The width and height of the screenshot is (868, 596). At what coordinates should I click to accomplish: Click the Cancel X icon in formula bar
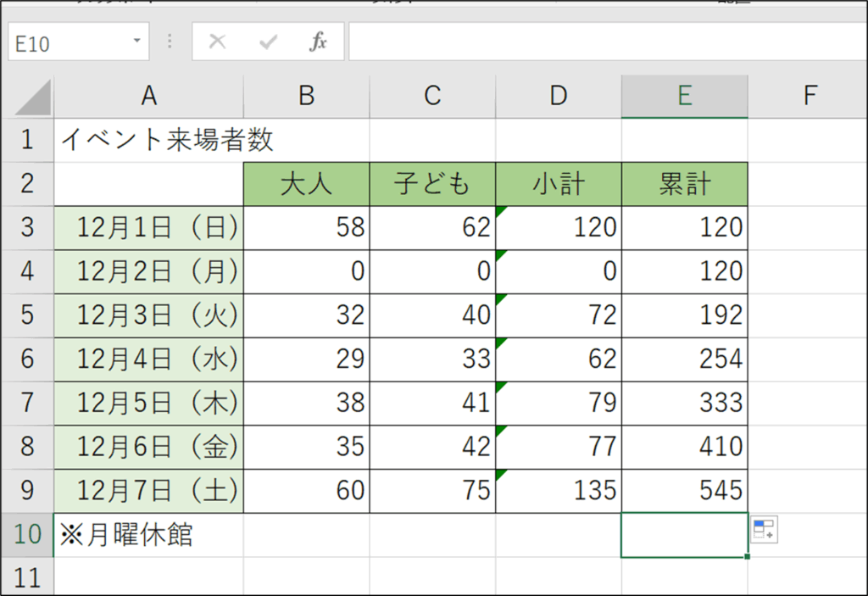pyautogui.click(x=218, y=41)
